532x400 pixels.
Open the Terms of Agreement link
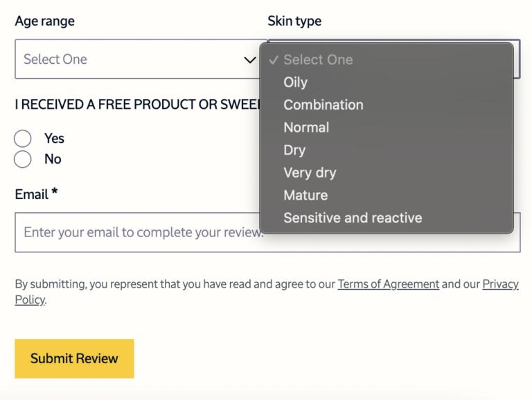389,284
